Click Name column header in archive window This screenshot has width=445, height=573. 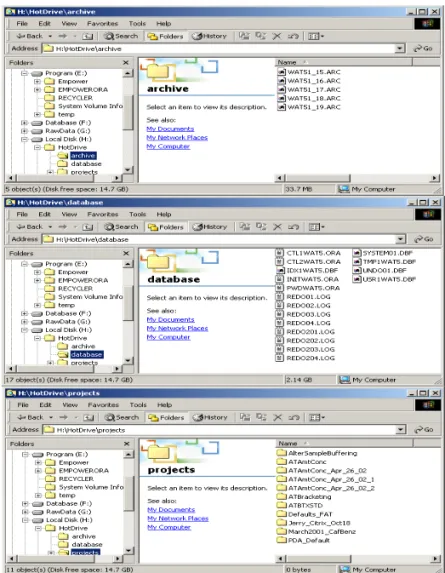[343, 62]
